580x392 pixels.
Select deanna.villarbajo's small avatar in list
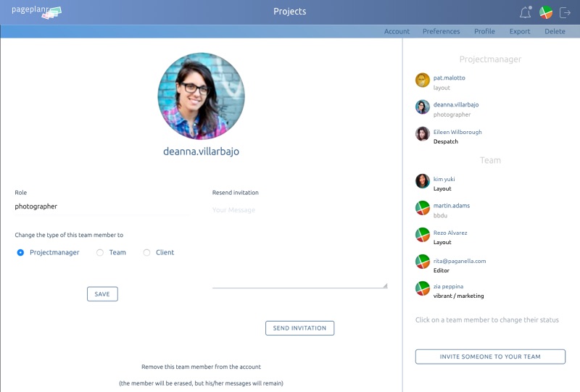(423, 107)
